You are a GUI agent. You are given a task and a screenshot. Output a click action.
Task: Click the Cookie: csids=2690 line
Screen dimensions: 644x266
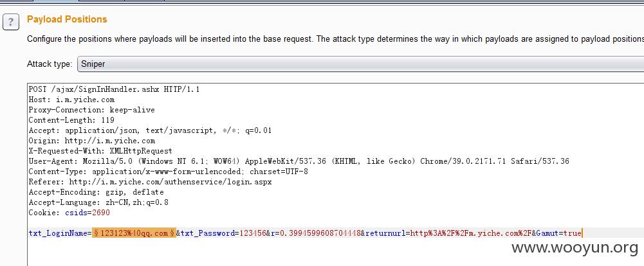tap(69, 213)
